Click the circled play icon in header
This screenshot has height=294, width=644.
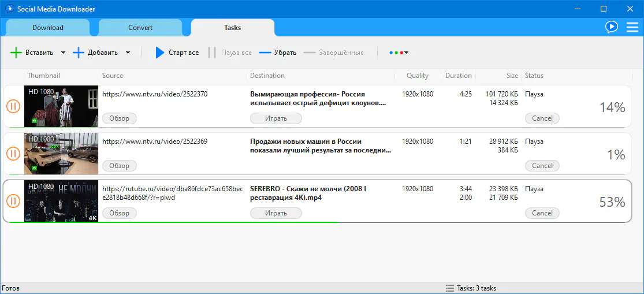coord(611,27)
